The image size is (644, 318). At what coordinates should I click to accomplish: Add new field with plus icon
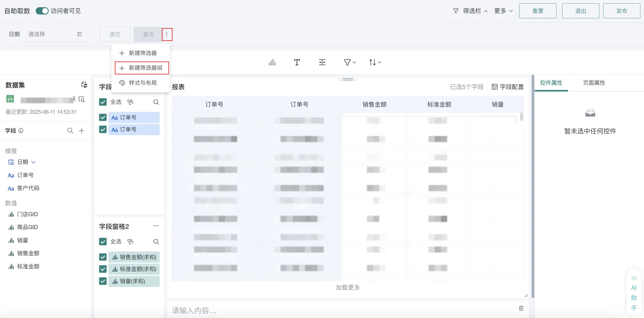click(82, 131)
